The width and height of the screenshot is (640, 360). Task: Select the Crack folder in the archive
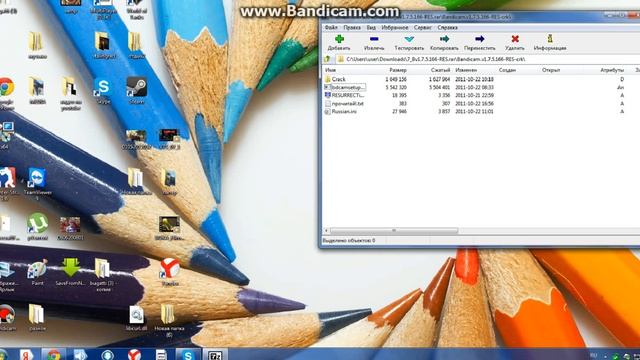(338, 79)
